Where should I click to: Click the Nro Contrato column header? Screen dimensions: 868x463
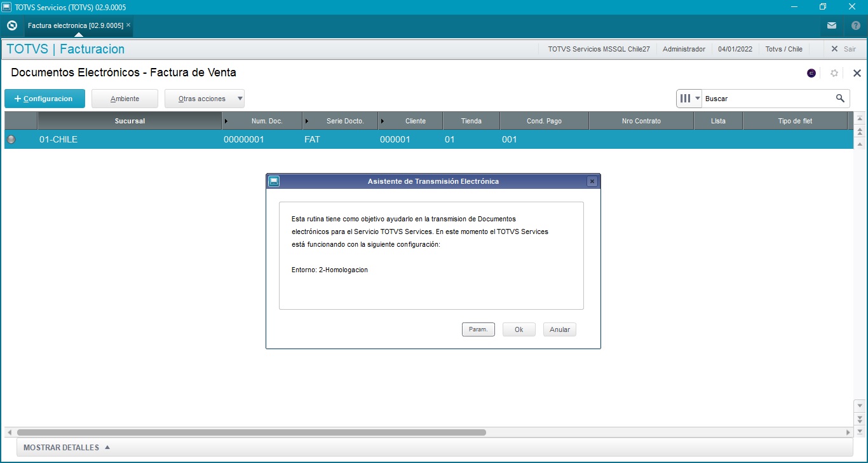coord(642,121)
